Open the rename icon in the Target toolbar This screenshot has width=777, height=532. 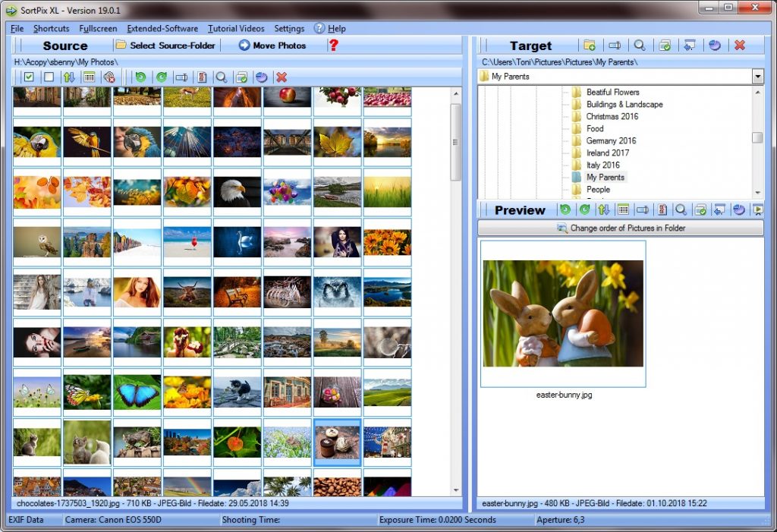(x=613, y=46)
